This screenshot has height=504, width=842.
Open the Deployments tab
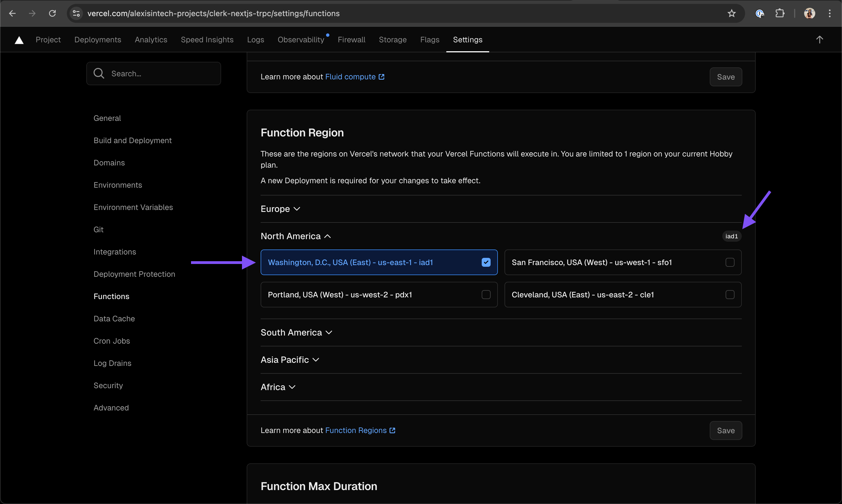tap(98, 40)
